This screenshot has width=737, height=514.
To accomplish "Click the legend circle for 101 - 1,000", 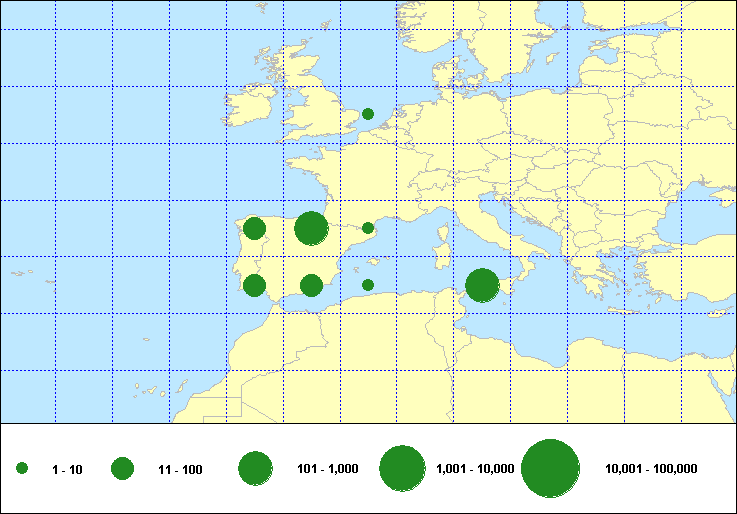I will click(x=255, y=468).
